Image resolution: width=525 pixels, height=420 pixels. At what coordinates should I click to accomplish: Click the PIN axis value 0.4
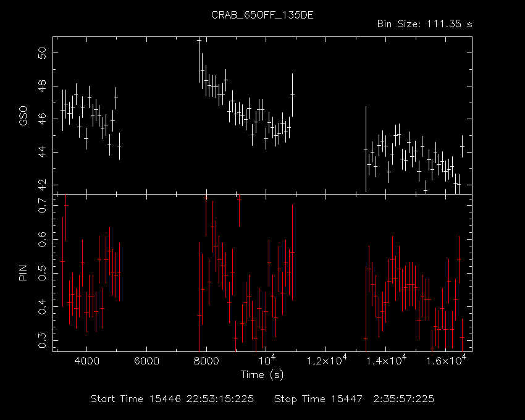(x=43, y=306)
